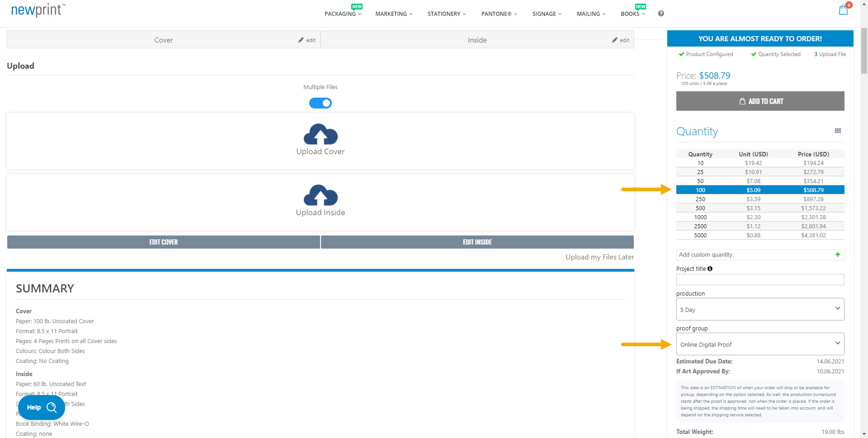The width and height of the screenshot is (868, 438).
Task: Select quantity 1000 row
Action: pos(760,217)
